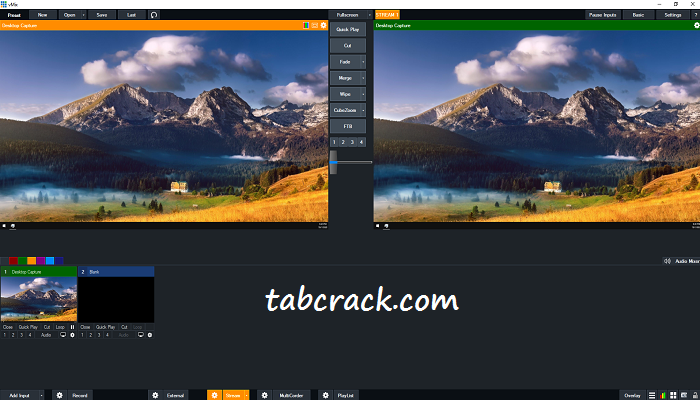This screenshot has width=700, height=400.
Task: Show the audio meters bars icon
Action: click(662, 396)
